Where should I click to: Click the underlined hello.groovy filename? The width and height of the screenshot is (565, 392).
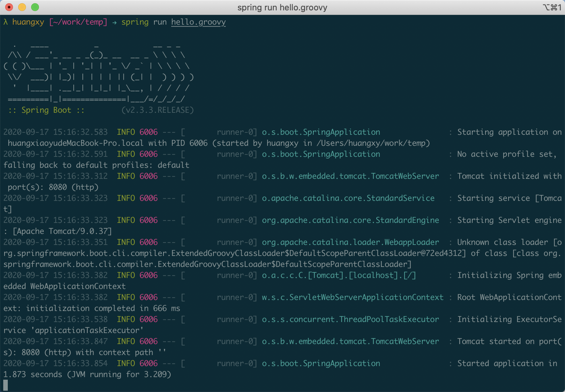tap(198, 22)
